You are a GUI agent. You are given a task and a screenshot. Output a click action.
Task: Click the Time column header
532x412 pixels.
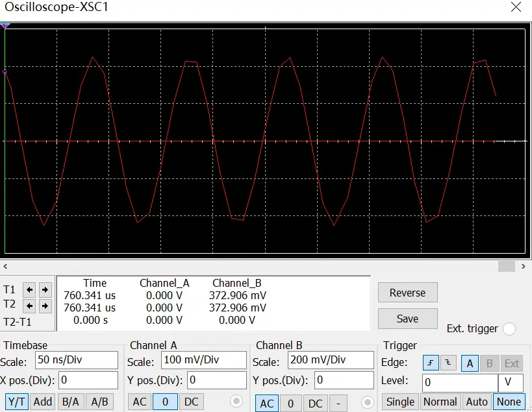pyautogui.click(x=95, y=284)
